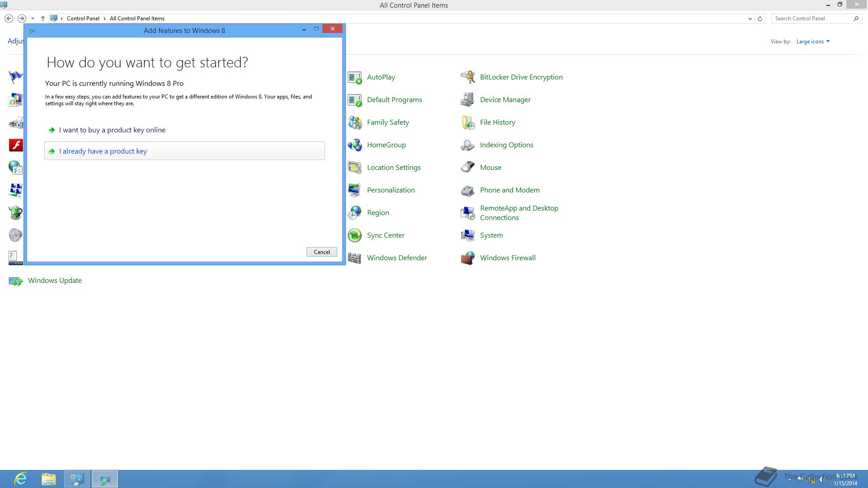Open network tray icon with warning

tap(811, 479)
